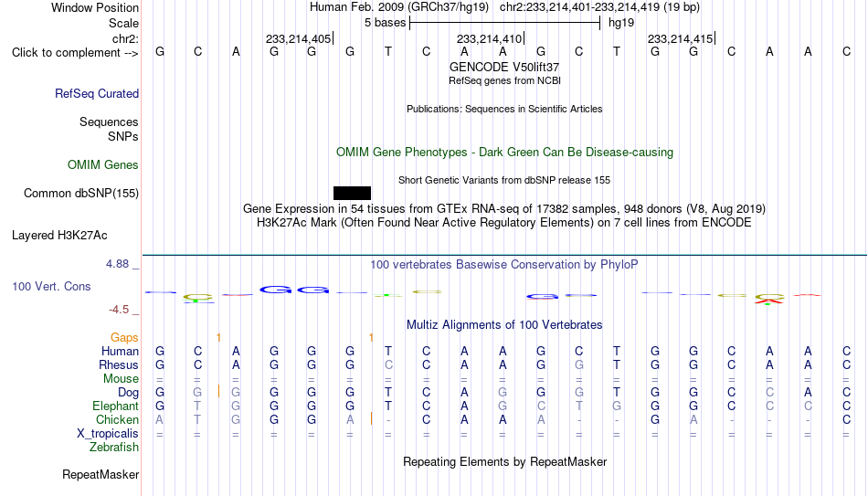Screen dimensions: 868x496
Task: Select the Rhesus alignment row label
Action: [119, 364]
